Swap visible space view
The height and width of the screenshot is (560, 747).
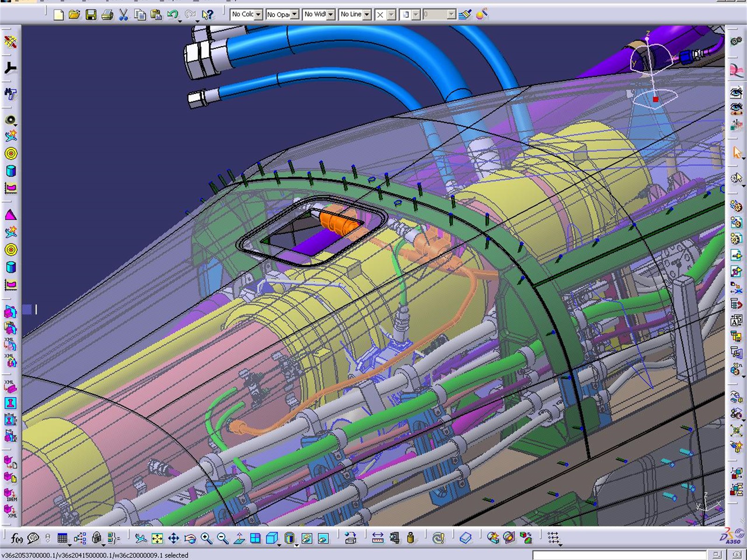[323, 539]
